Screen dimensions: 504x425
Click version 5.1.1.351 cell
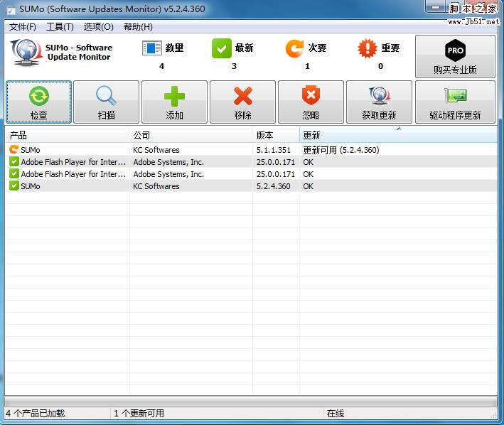[274, 150]
